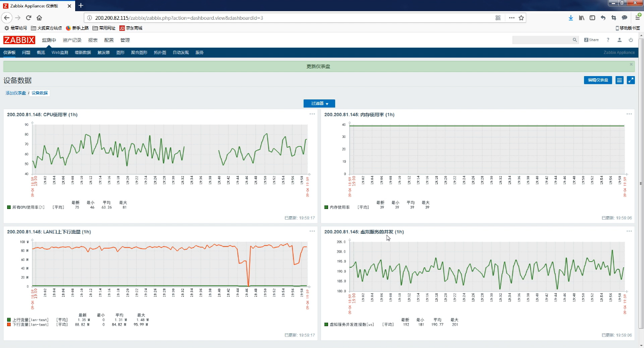
Task: Dismiss the 更新仪表盘 notification message
Action: point(631,64)
